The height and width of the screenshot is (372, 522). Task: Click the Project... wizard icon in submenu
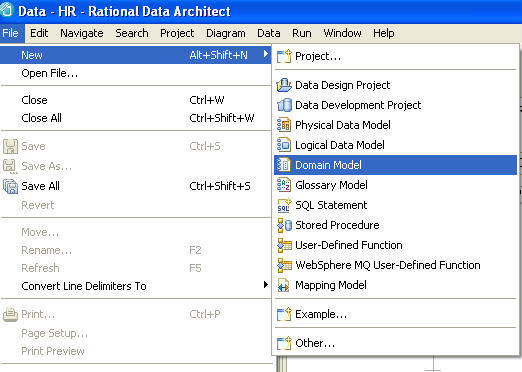click(284, 56)
